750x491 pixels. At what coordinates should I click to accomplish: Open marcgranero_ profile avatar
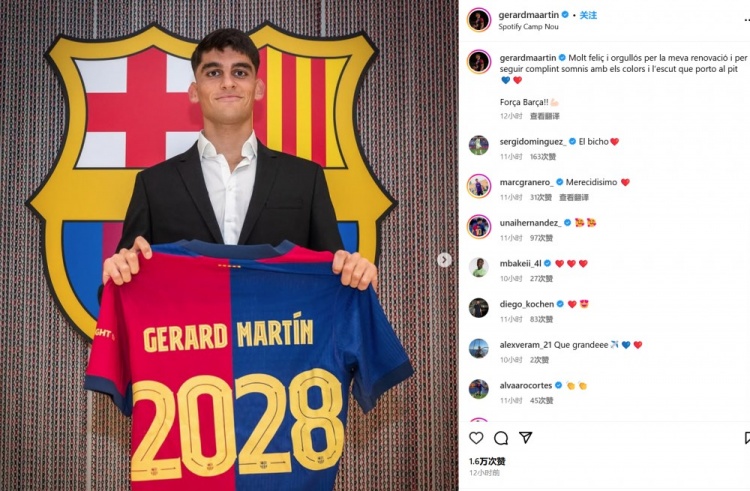pyautogui.click(x=479, y=186)
